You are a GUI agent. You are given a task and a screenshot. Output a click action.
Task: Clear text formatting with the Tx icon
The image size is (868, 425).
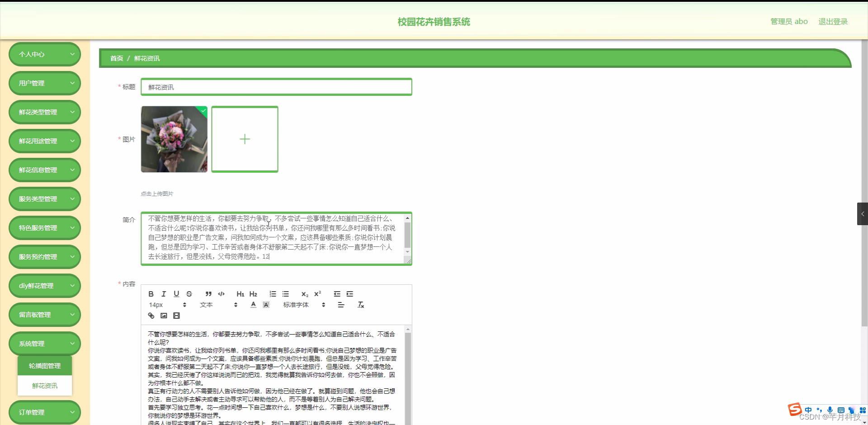pos(360,305)
